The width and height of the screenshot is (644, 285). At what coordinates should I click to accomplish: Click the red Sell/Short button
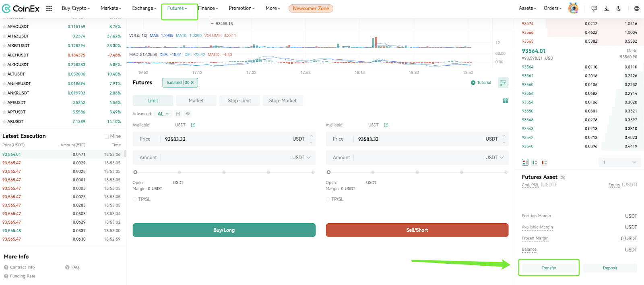(x=417, y=230)
